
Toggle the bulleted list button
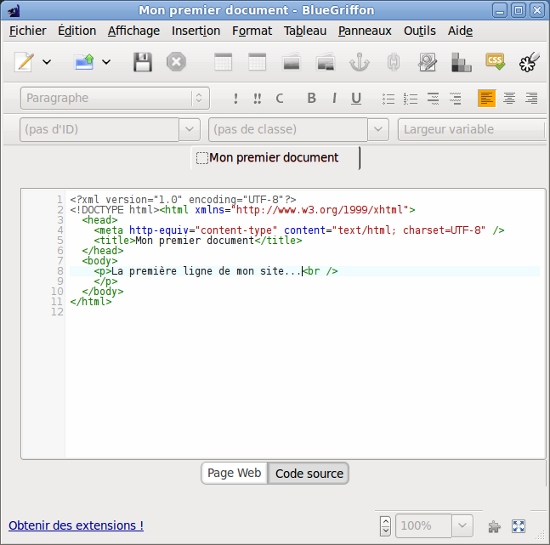pyautogui.click(x=388, y=99)
